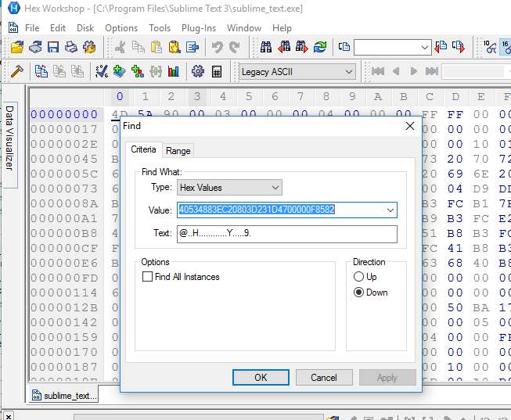Open the Type dropdown showing Hex Values
The height and width of the screenshot is (420, 511).
tap(229, 188)
